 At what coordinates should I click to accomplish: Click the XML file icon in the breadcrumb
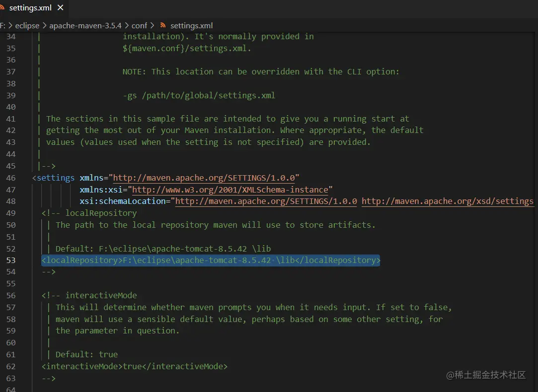(162, 25)
